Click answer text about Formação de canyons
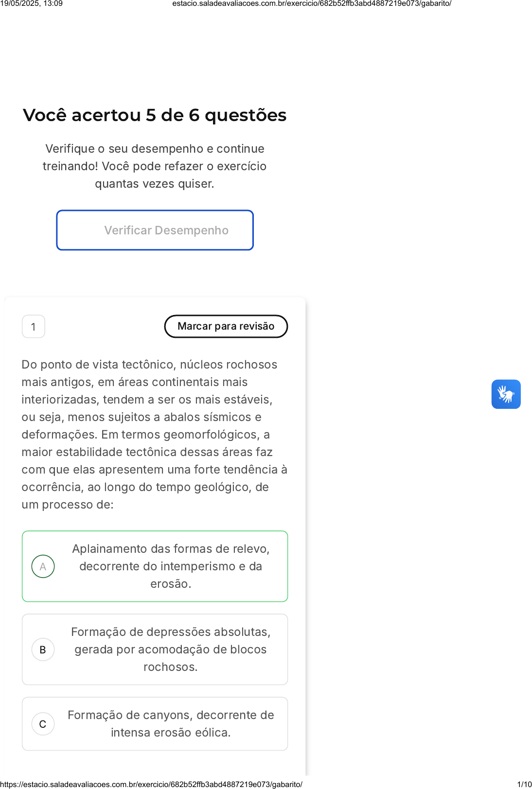532x789 pixels. (x=171, y=724)
